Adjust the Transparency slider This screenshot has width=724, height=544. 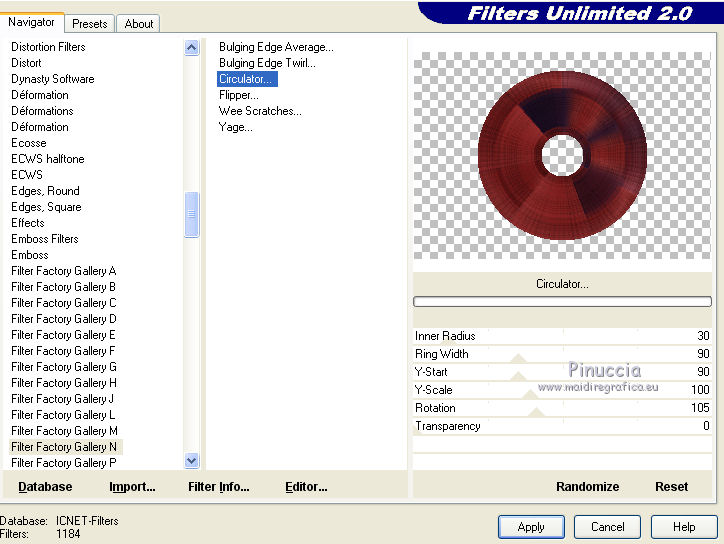tap(562, 426)
